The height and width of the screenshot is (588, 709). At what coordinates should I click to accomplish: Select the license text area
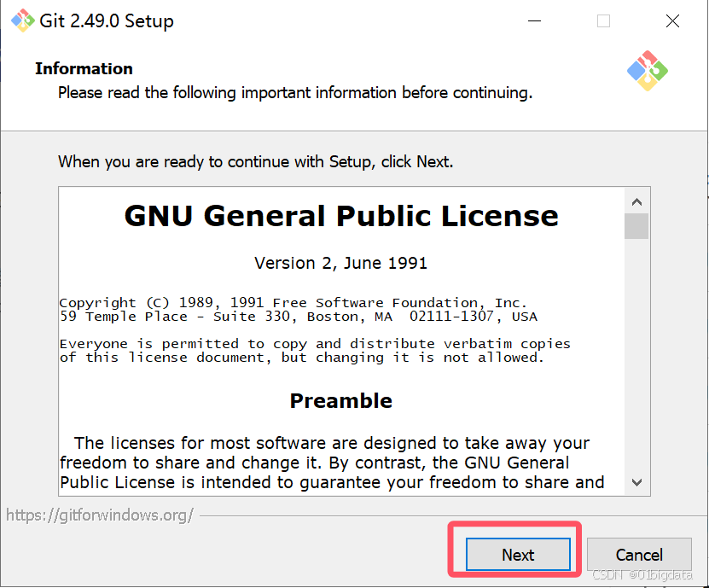pos(341,341)
